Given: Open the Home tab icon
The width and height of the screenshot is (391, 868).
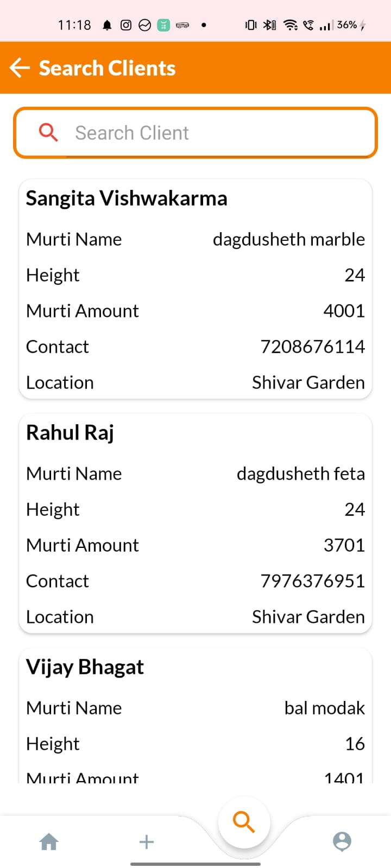Looking at the screenshot, I should [49, 841].
